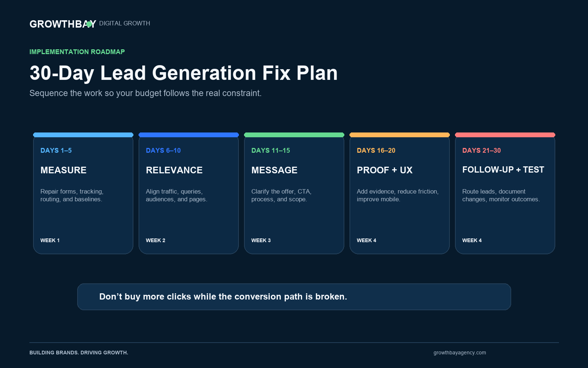Click the GROWTHBAY logo text
Screen dimensions: 588x368
(63, 24)
